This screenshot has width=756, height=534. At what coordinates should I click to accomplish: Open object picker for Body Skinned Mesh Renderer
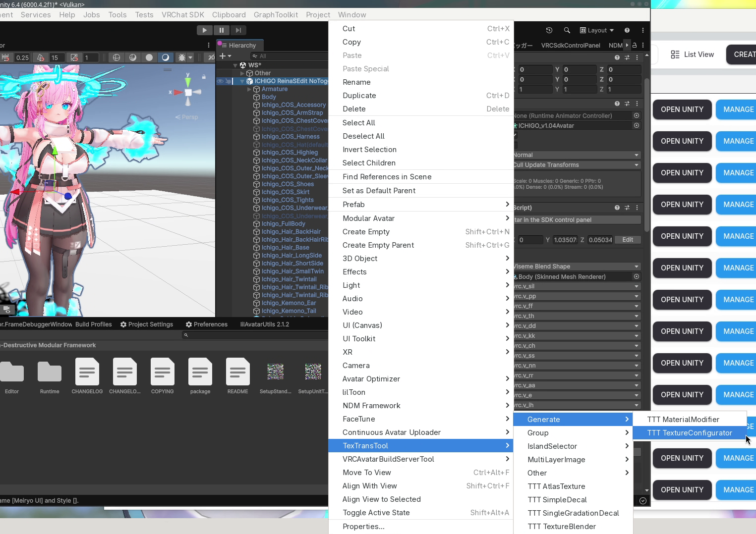(637, 276)
